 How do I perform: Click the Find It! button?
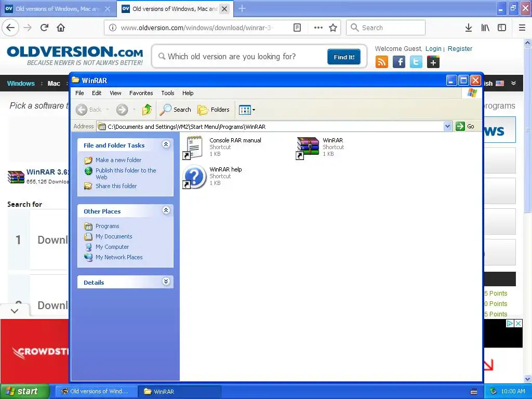click(x=344, y=57)
